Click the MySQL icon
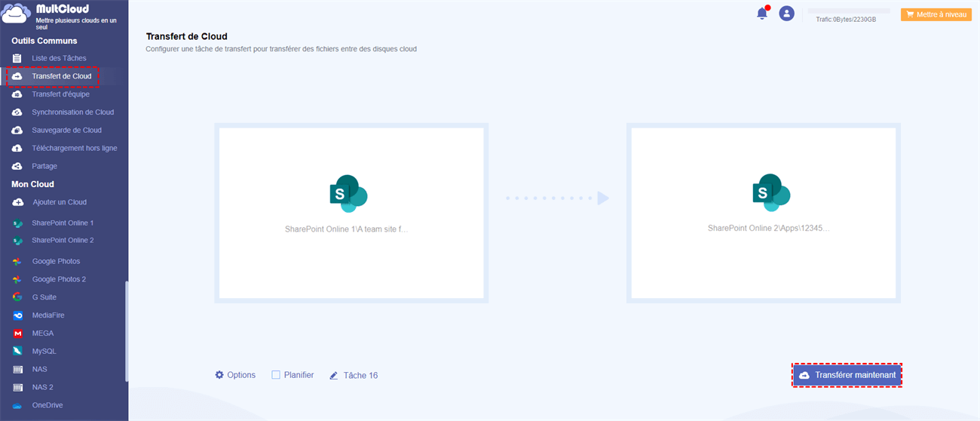The height and width of the screenshot is (421, 980). pyautogui.click(x=17, y=352)
